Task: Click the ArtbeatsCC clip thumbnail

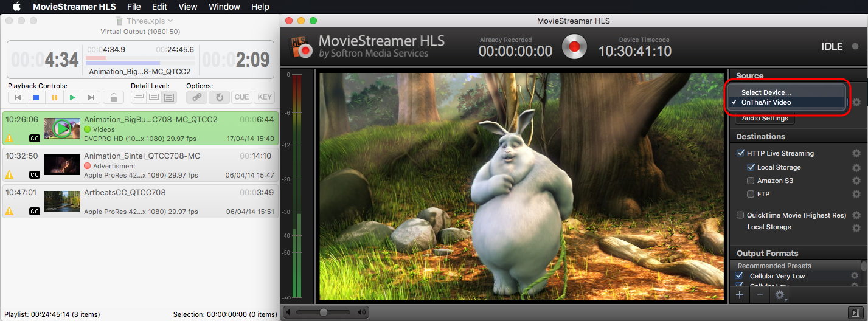Action: coord(62,201)
